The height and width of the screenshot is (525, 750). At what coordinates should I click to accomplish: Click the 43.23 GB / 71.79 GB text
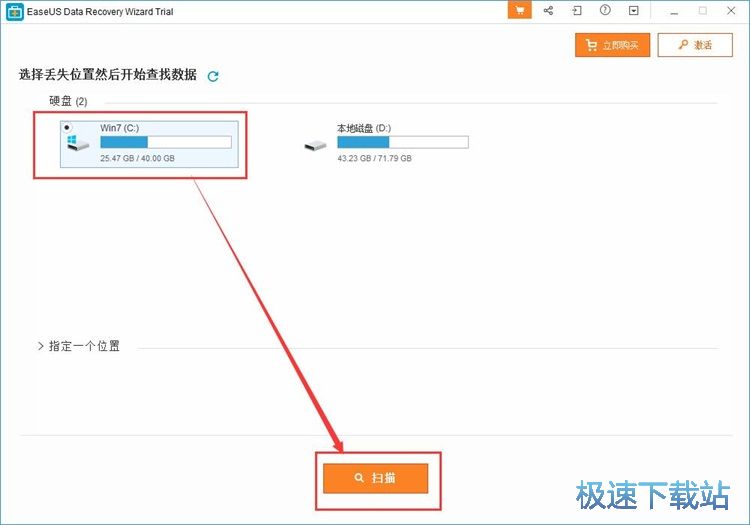click(375, 158)
